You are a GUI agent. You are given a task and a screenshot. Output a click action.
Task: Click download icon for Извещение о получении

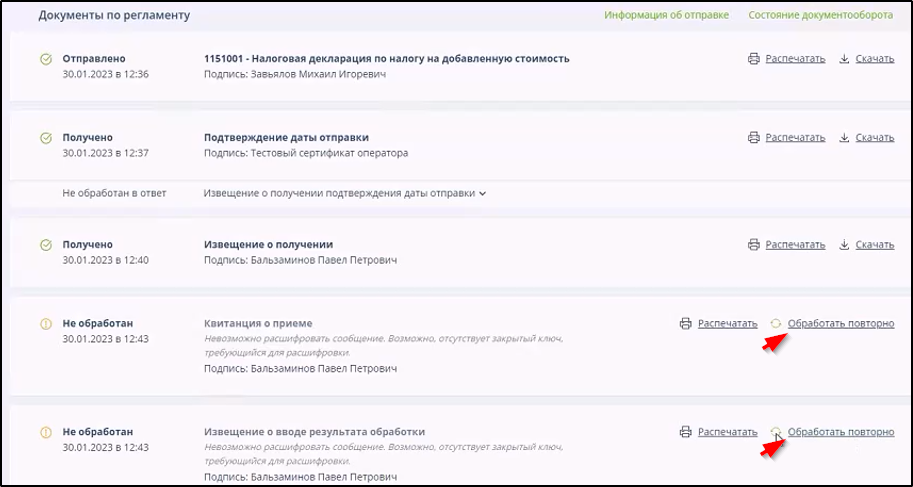tap(844, 245)
